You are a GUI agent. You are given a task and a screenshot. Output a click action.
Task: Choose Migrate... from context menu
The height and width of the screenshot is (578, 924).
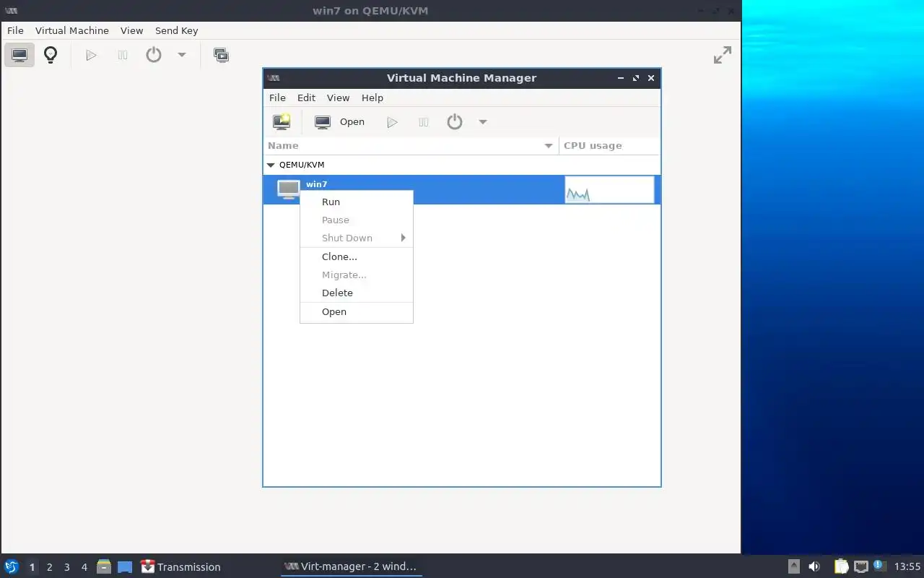pos(357,275)
